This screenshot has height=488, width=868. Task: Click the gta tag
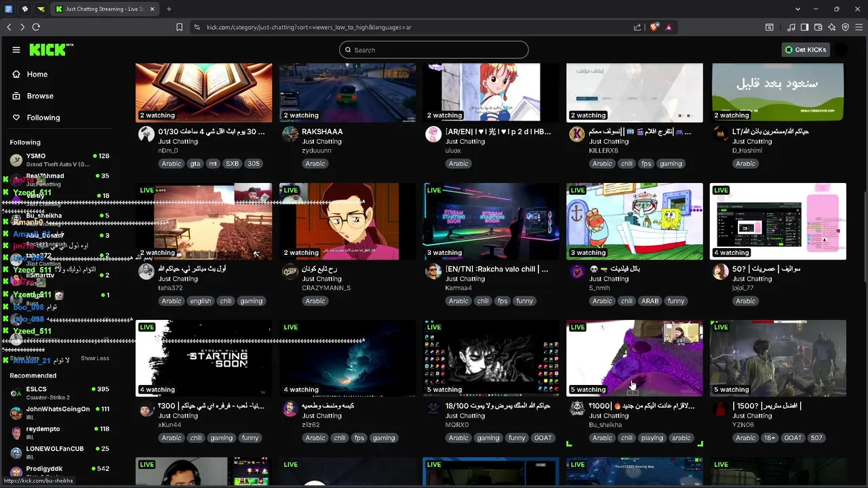pos(195,163)
